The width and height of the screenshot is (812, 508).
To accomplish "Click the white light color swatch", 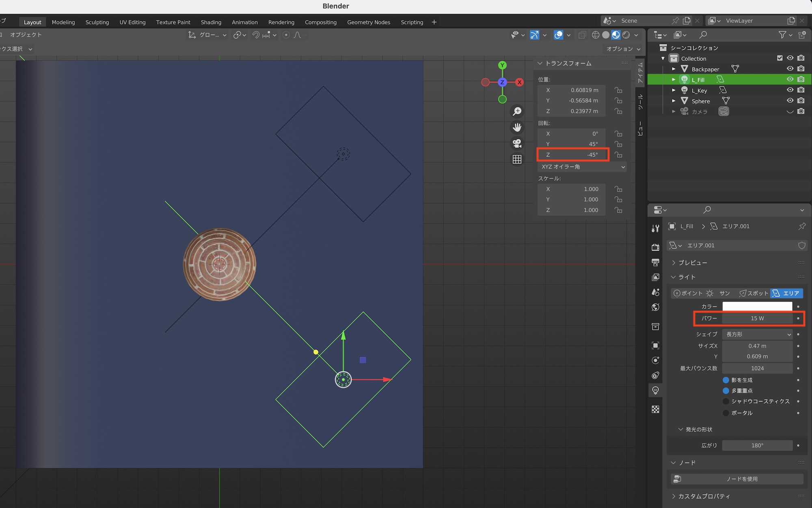I will [757, 306].
